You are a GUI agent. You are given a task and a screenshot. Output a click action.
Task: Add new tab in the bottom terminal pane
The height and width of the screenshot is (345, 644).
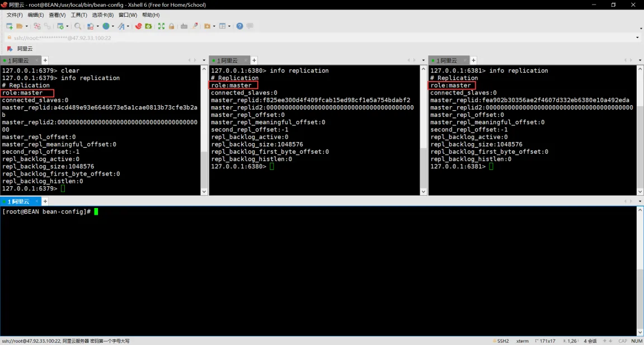(45, 201)
